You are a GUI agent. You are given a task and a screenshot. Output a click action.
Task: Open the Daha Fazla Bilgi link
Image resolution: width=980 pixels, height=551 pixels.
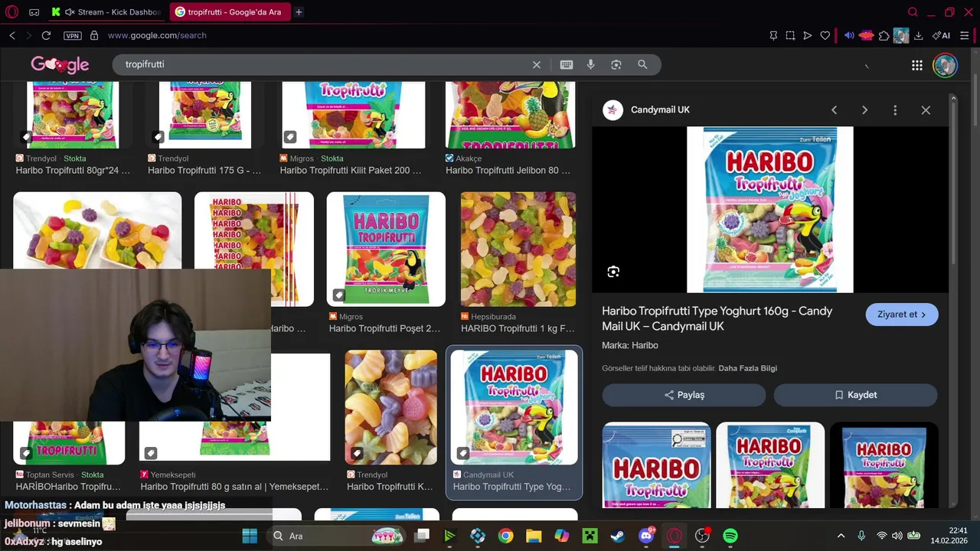click(x=747, y=368)
